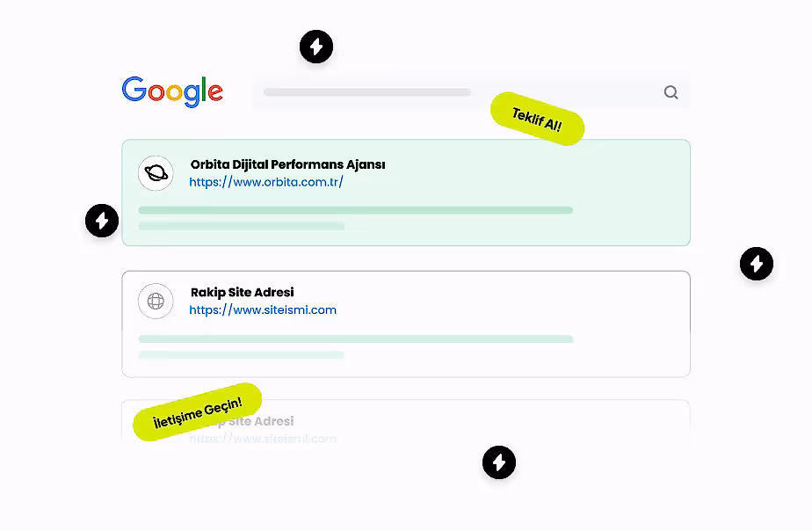Click the Orbita planet logo icon
Viewport: 812px width, 531px height.
156,173
